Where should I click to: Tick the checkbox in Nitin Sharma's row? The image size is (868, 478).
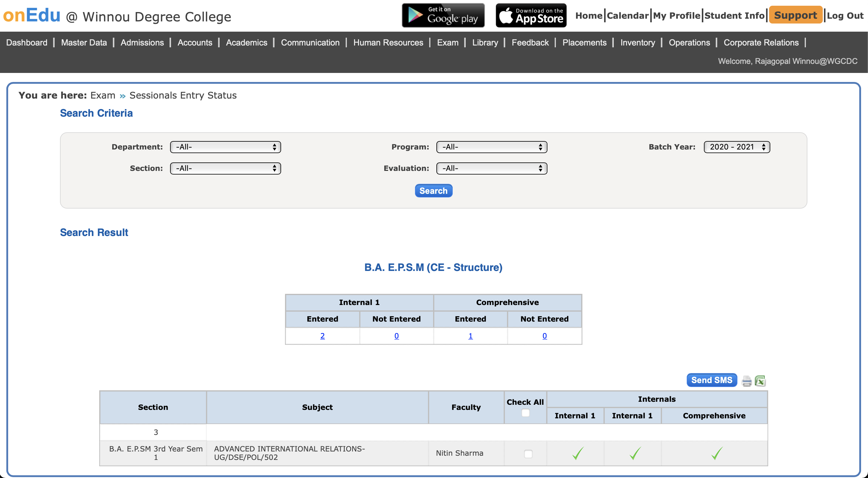pos(528,454)
